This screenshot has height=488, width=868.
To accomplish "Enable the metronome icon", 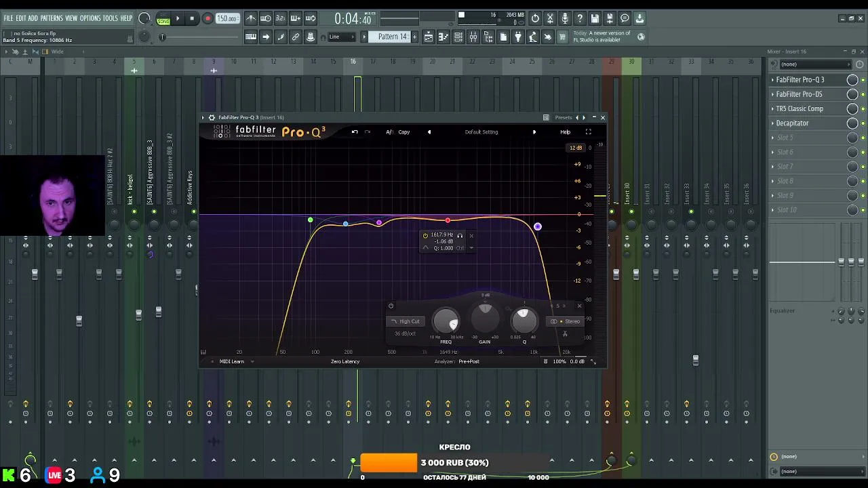I will (x=251, y=19).
